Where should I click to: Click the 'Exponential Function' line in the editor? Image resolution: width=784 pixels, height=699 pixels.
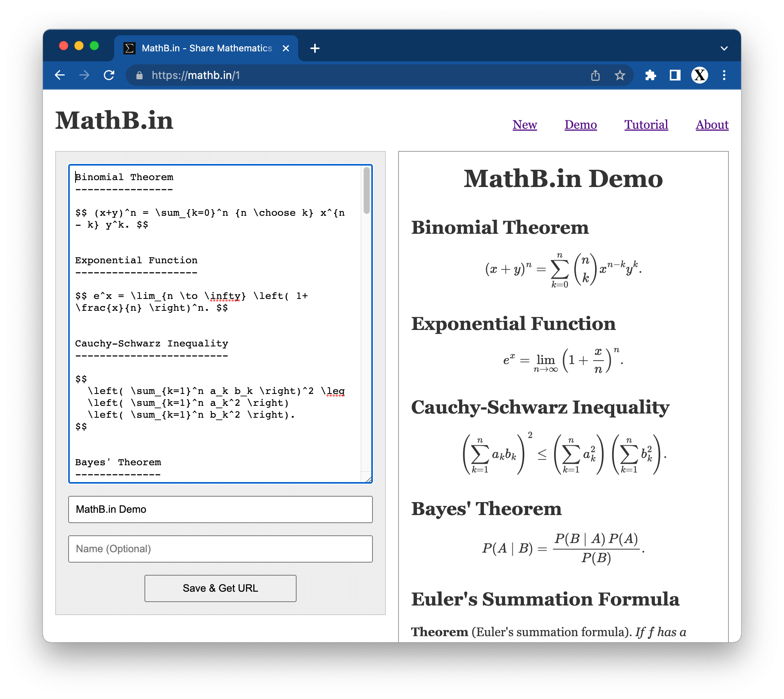136,260
